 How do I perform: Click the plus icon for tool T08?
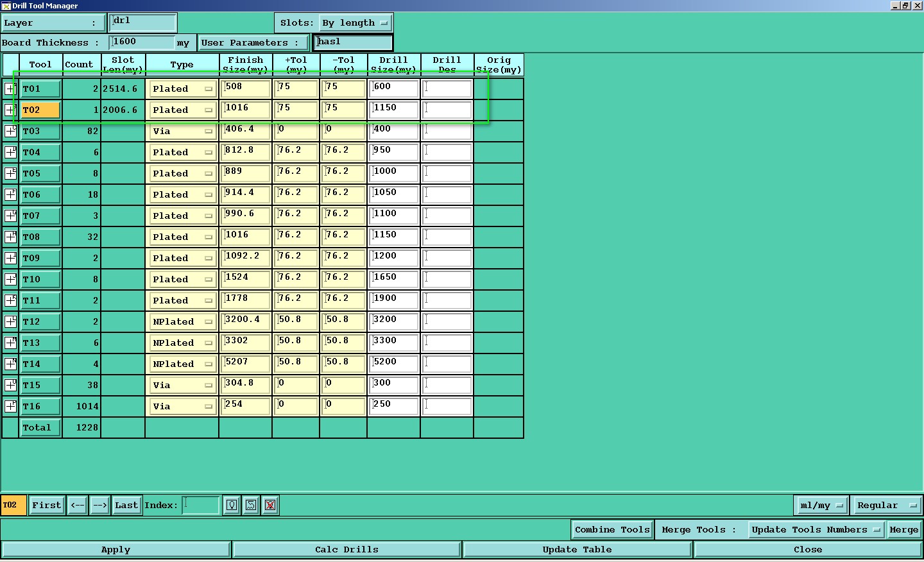click(x=10, y=237)
